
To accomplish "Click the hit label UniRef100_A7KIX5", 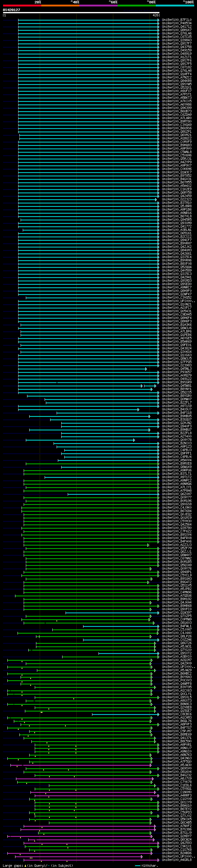I will 177,101.
